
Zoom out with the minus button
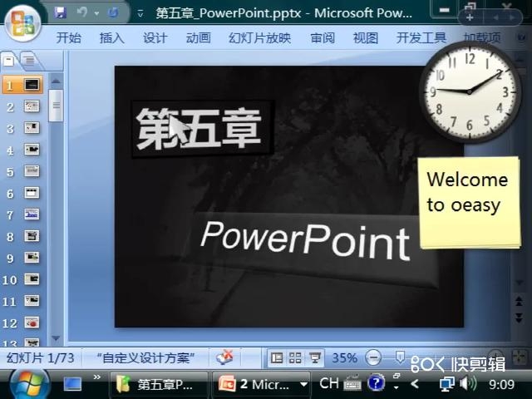coord(373,357)
